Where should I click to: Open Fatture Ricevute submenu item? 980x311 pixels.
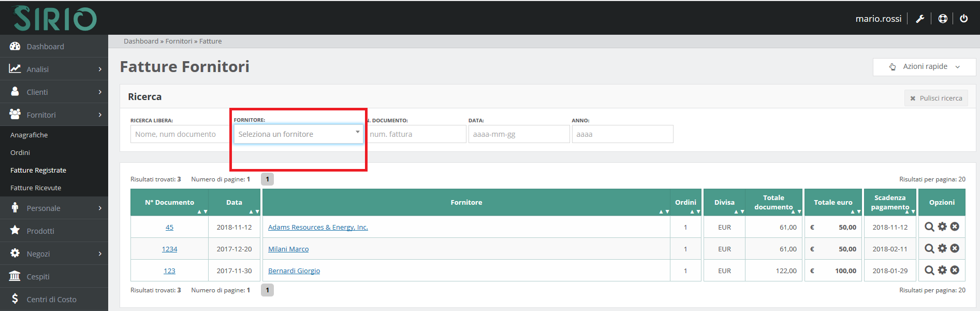coord(36,188)
